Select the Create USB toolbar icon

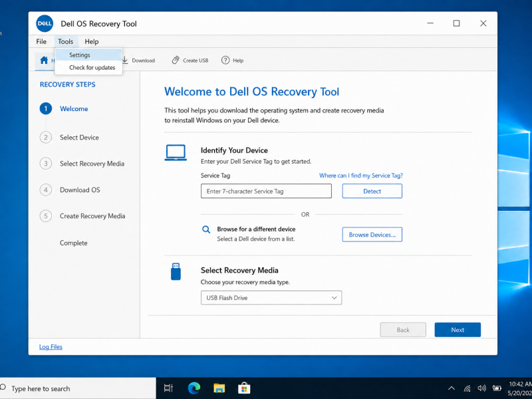click(176, 60)
